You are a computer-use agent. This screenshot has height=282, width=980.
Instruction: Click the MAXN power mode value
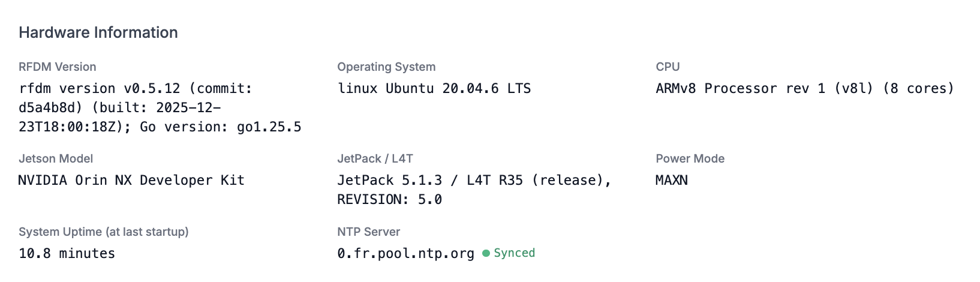(x=672, y=181)
